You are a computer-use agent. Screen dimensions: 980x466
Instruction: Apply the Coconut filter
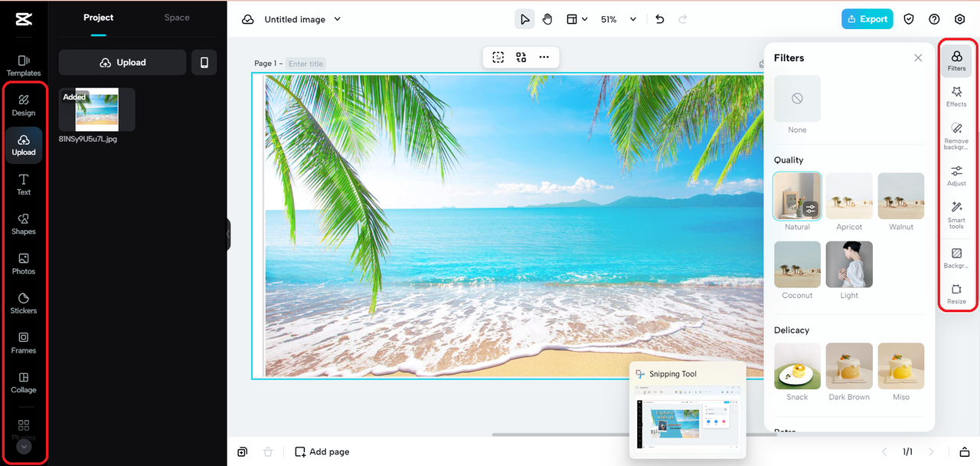click(797, 264)
